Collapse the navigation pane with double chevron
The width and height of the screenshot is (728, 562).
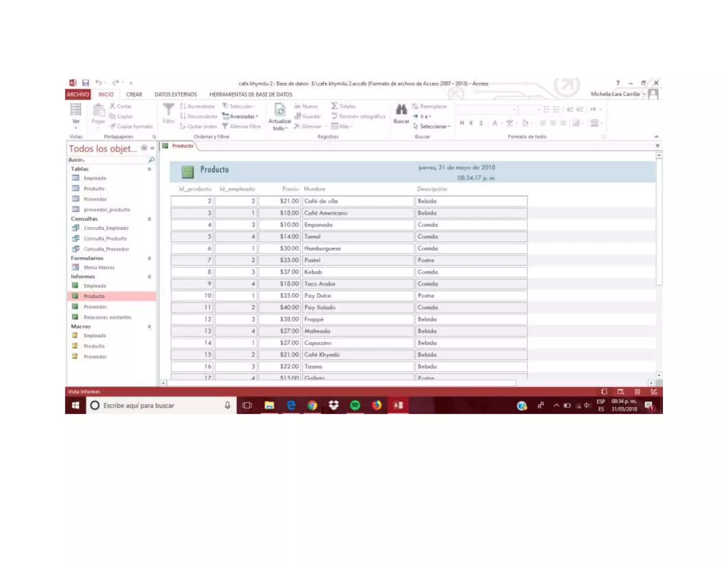152,148
